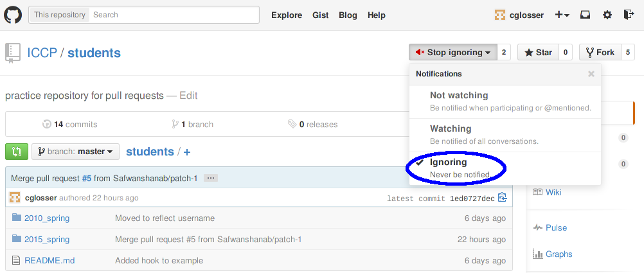Image resolution: width=644 pixels, height=273 pixels.
Task: Click the Graphs bar chart icon
Action: pos(537,254)
